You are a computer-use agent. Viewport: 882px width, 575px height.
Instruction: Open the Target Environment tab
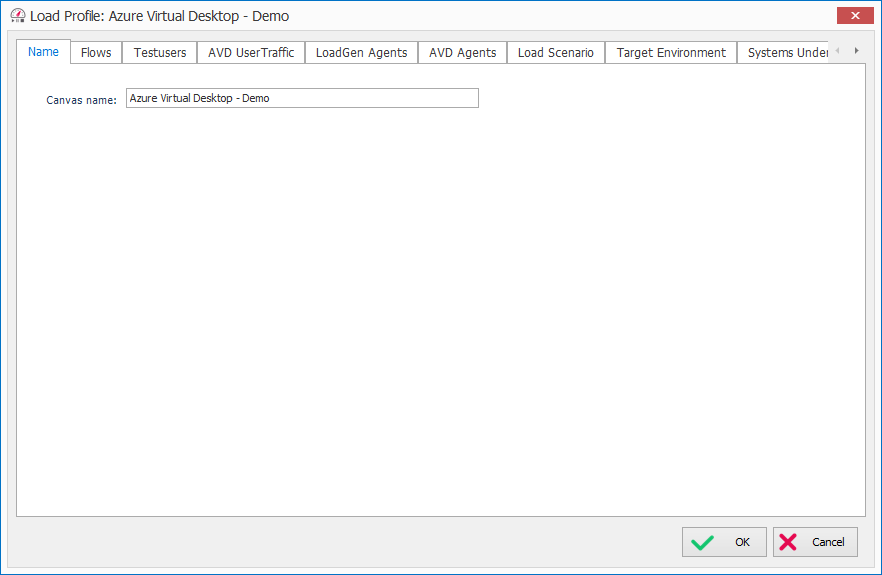tap(671, 53)
